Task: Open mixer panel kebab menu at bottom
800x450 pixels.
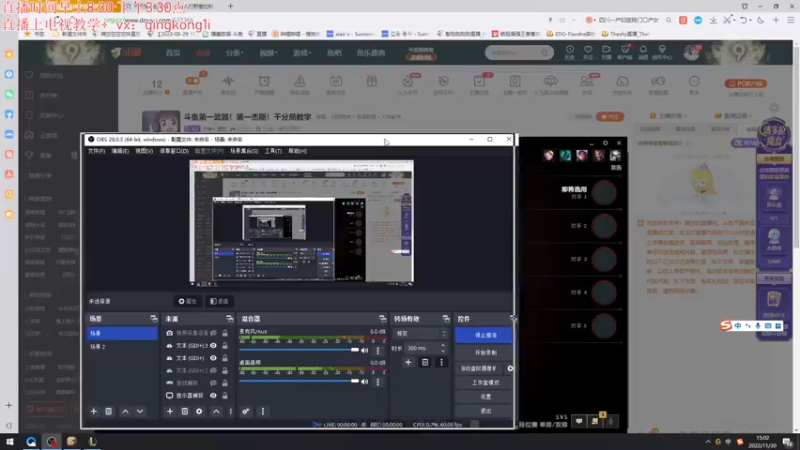Action: click(x=263, y=411)
